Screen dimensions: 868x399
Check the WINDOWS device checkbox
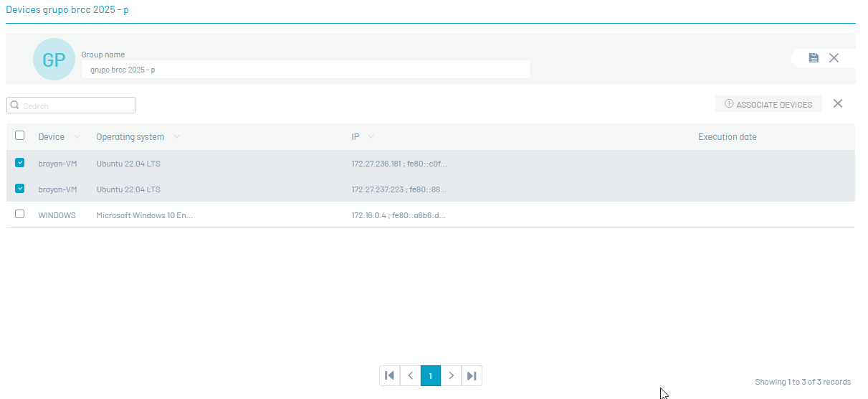pyautogui.click(x=20, y=215)
